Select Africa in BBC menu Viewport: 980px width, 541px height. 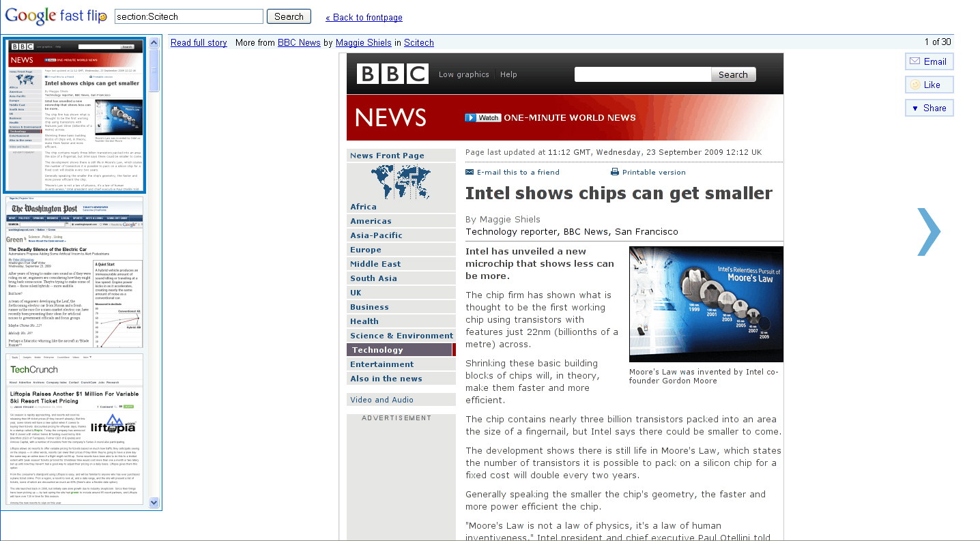point(401,207)
